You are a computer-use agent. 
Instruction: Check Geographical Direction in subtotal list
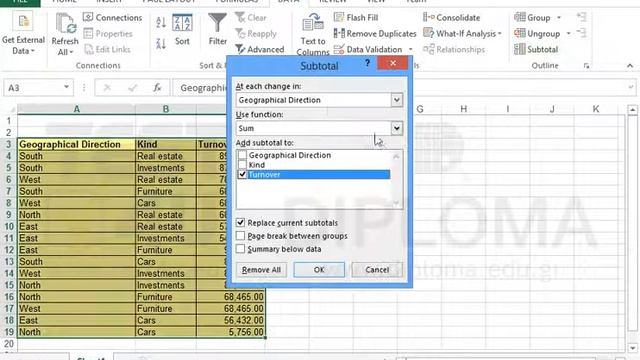[x=242, y=155]
